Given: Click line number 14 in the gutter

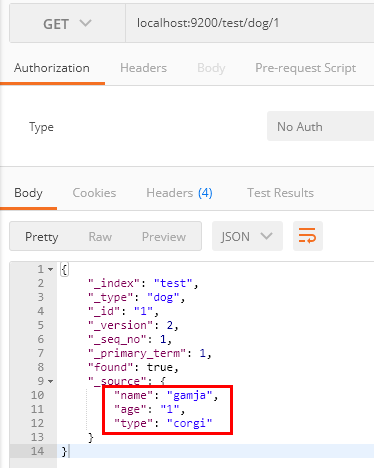Looking at the screenshot, I should (x=37, y=451).
